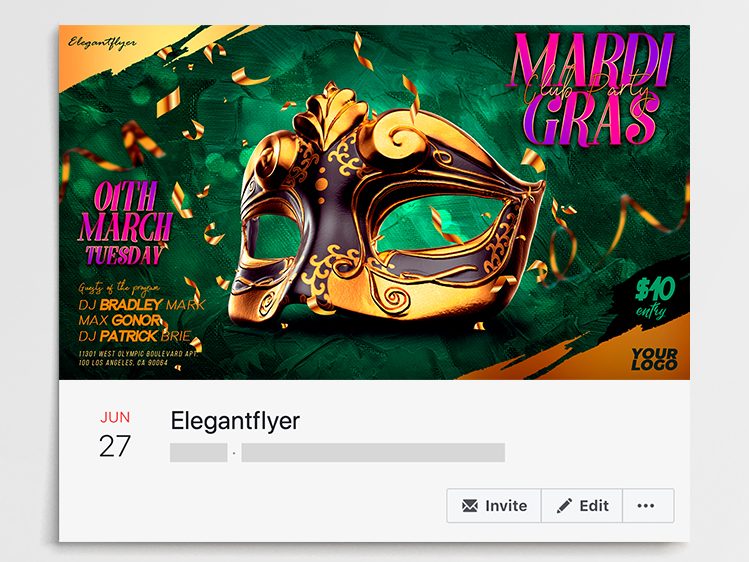The width and height of the screenshot is (749, 562).
Task: Click the long gray placeholder bar
Action: [x=373, y=453]
